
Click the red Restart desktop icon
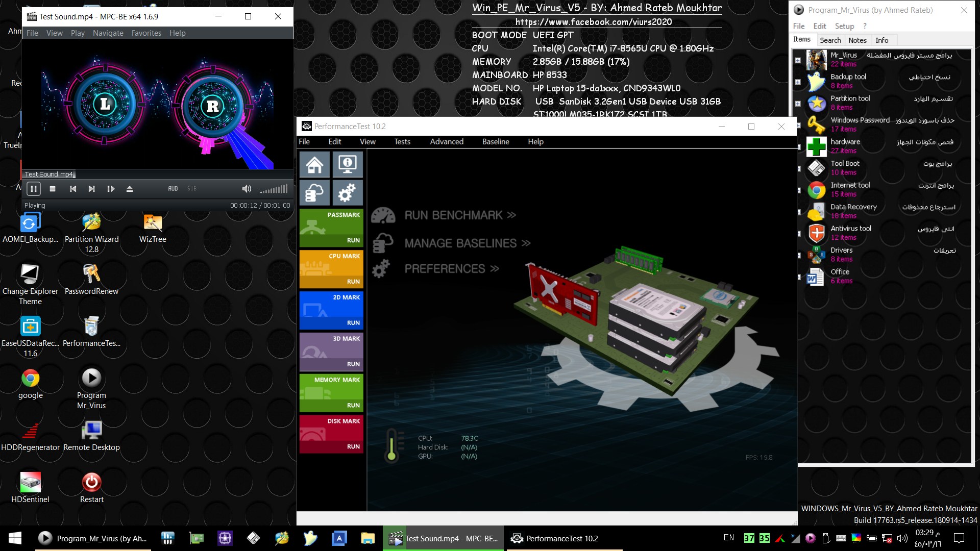91,488
